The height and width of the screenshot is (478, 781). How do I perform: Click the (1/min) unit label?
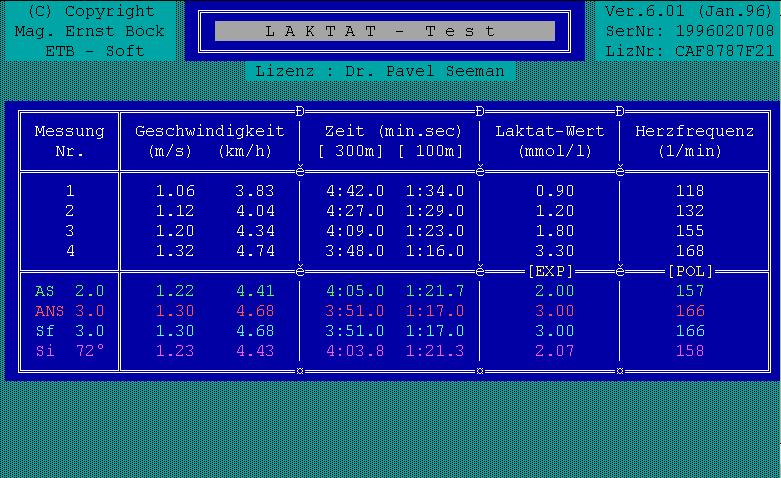(x=690, y=151)
